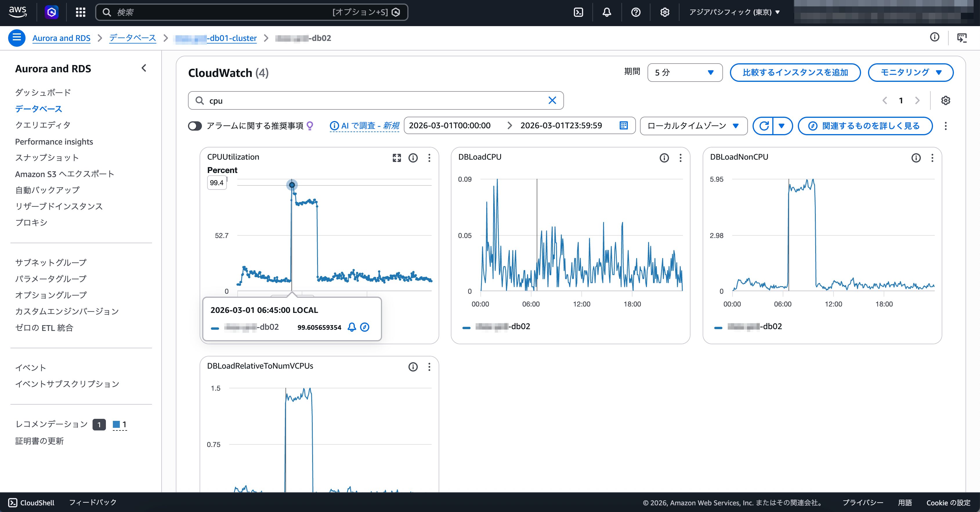This screenshot has width=980, height=512.
Task: Refresh the CloudWatch graphs
Action: [x=764, y=126]
